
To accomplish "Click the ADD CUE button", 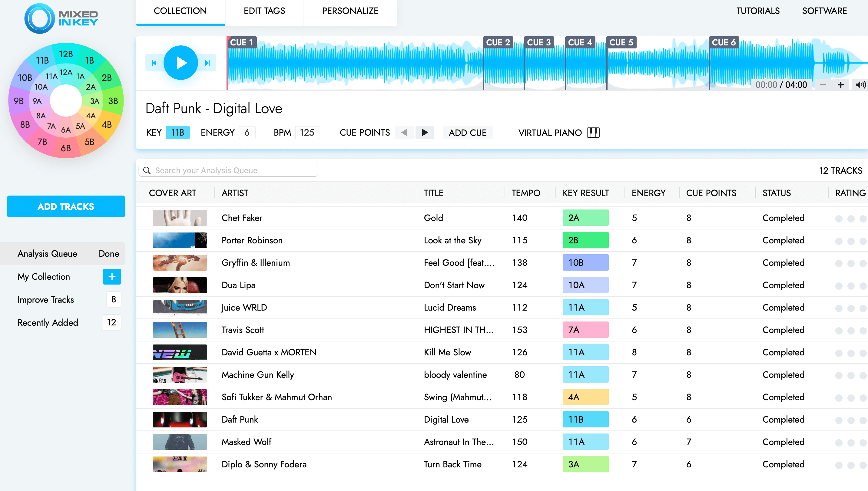I will point(468,132).
